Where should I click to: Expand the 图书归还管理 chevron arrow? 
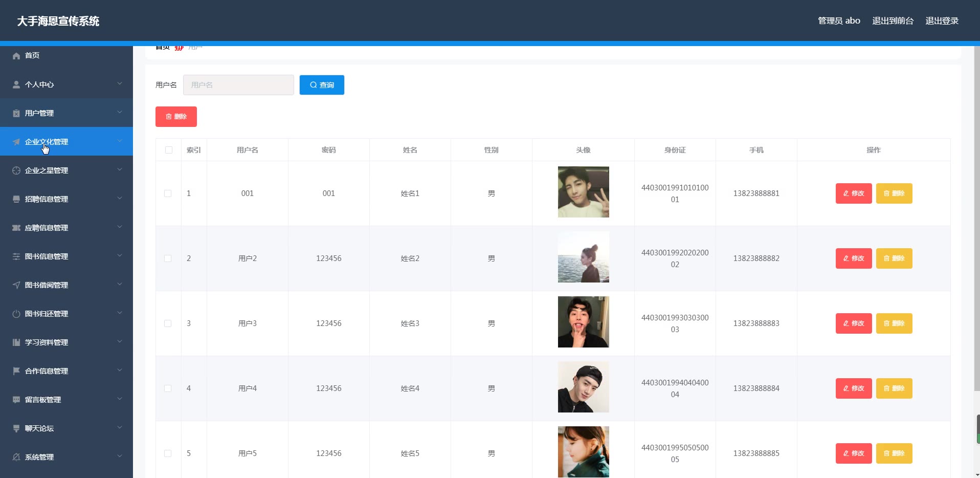click(x=120, y=313)
